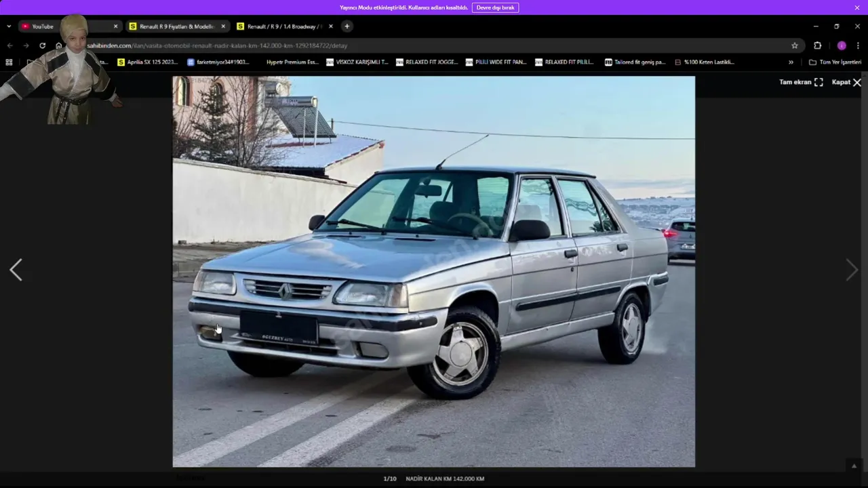Open a new browser tab
868x488 pixels.
tap(347, 26)
